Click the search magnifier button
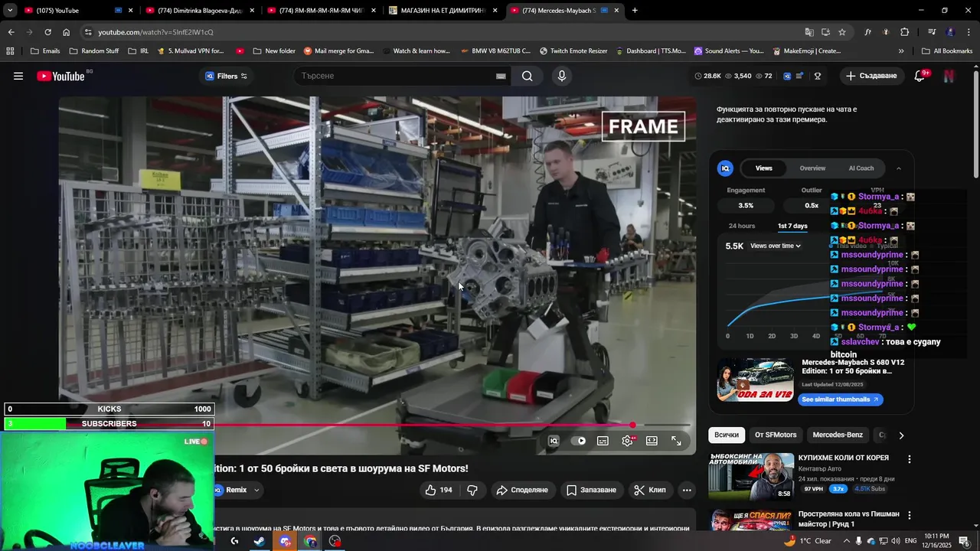Viewport: 980px width, 551px height. (528, 76)
